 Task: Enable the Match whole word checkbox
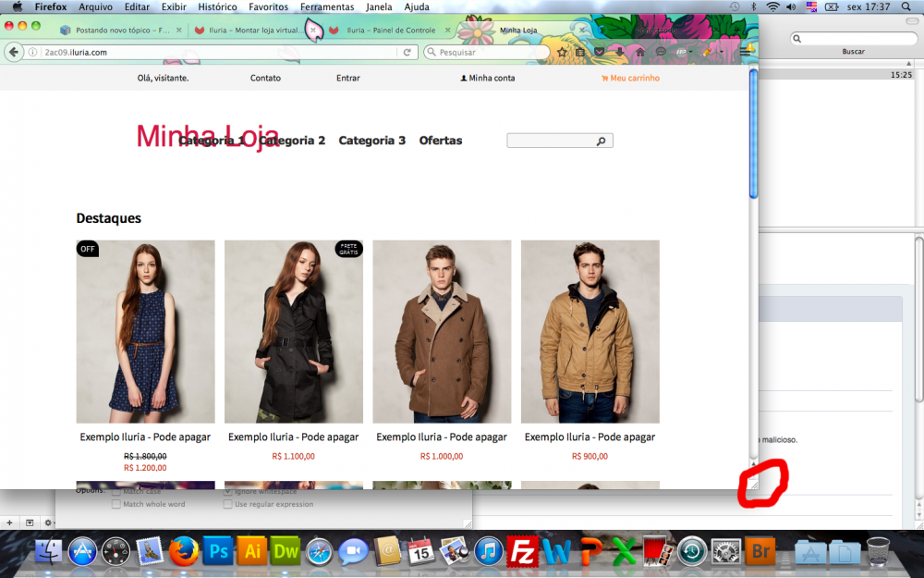(116, 504)
